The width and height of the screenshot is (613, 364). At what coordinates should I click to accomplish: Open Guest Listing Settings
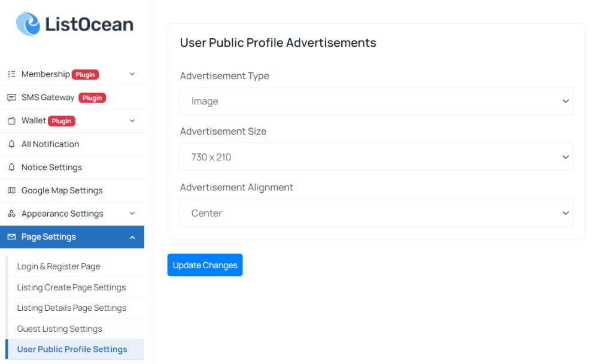pos(76,329)
